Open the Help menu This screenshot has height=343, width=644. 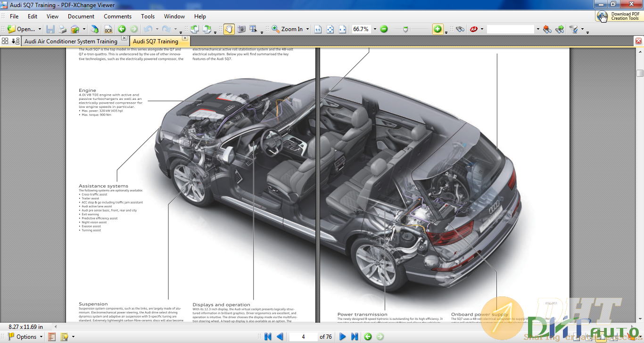(x=200, y=16)
